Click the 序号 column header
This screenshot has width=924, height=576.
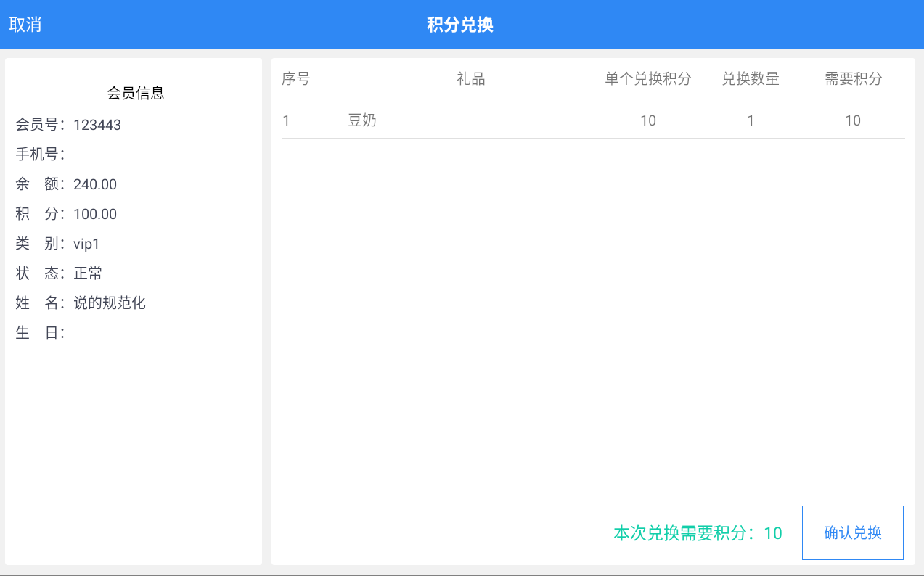point(296,79)
